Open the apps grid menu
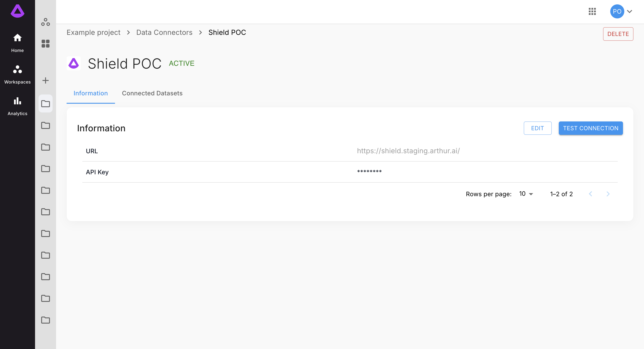Viewport: 644px width, 349px height. tap(592, 11)
